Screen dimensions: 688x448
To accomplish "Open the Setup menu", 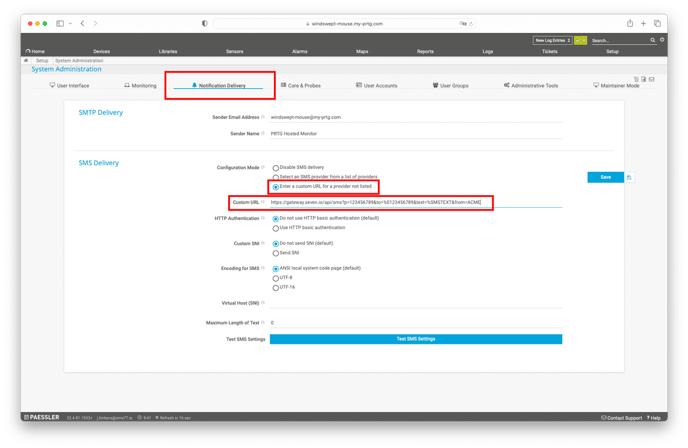I will coord(612,51).
